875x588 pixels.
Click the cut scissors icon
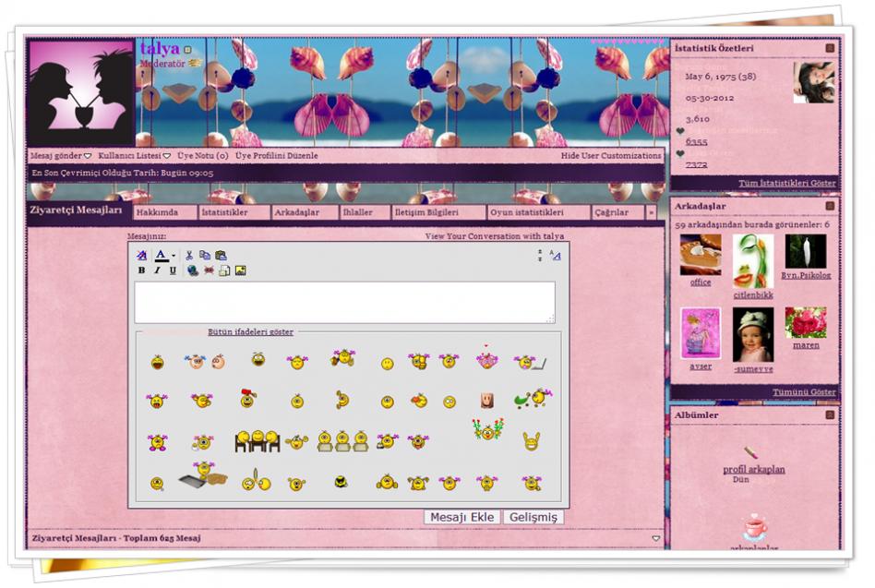tap(189, 256)
